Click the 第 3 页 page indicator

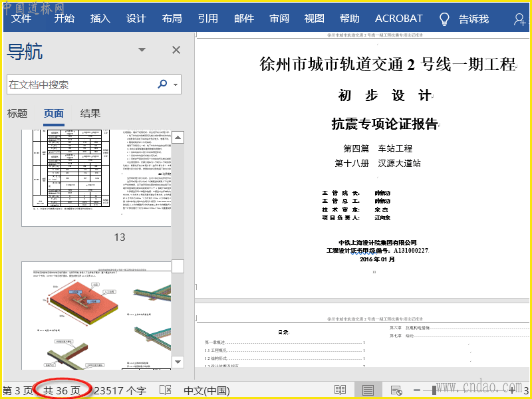pos(18,390)
